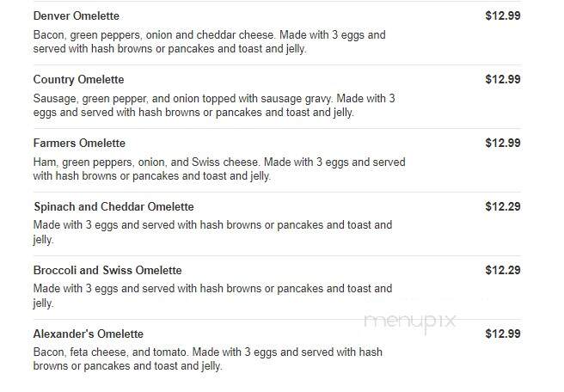Click the Spinach and Cheddar $12.29 price
The image size is (564, 392).
coord(502,207)
